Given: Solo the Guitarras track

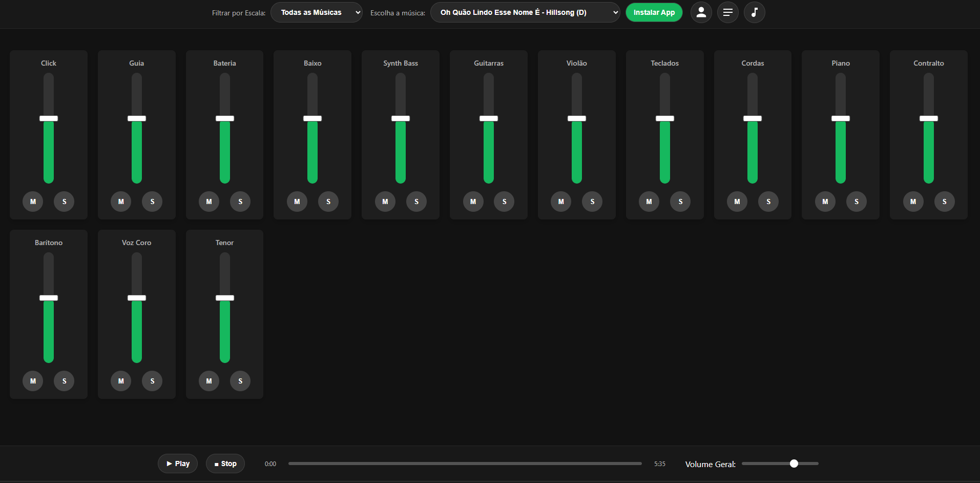Looking at the screenshot, I should pyautogui.click(x=504, y=202).
